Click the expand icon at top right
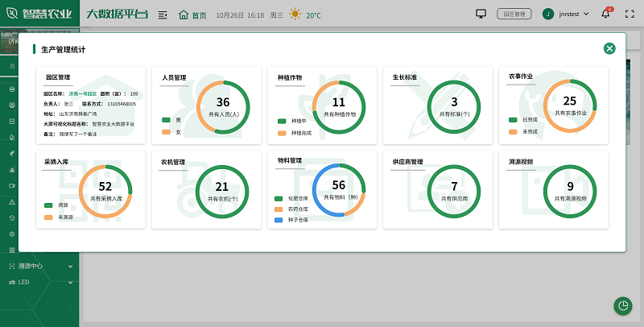 click(x=628, y=14)
